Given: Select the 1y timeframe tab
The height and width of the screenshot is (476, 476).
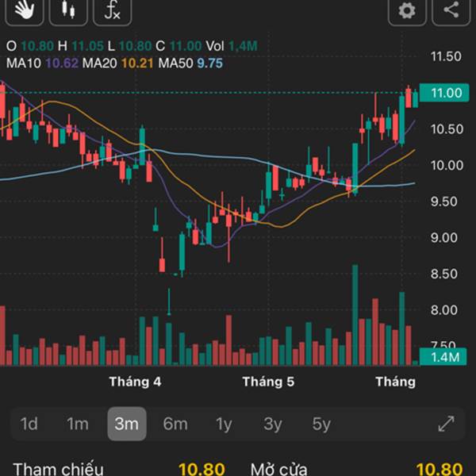Looking at the screenshot, I should [224, 424].
